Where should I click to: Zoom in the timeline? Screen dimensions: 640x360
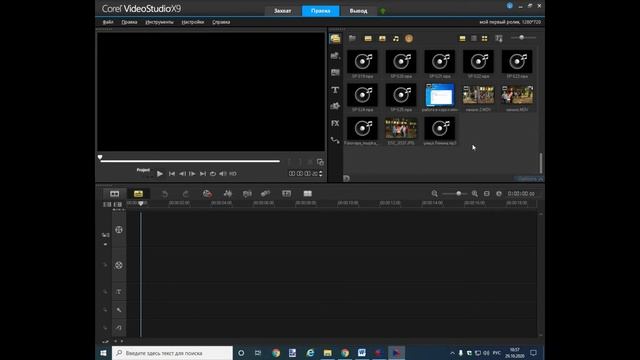point(475,193)
